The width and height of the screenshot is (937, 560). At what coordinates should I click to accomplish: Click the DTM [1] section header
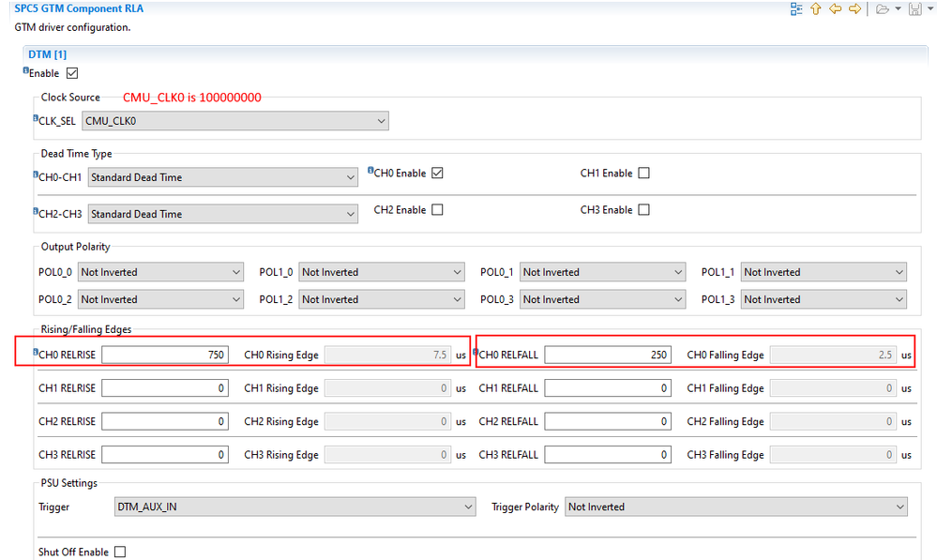coord(47,54)
